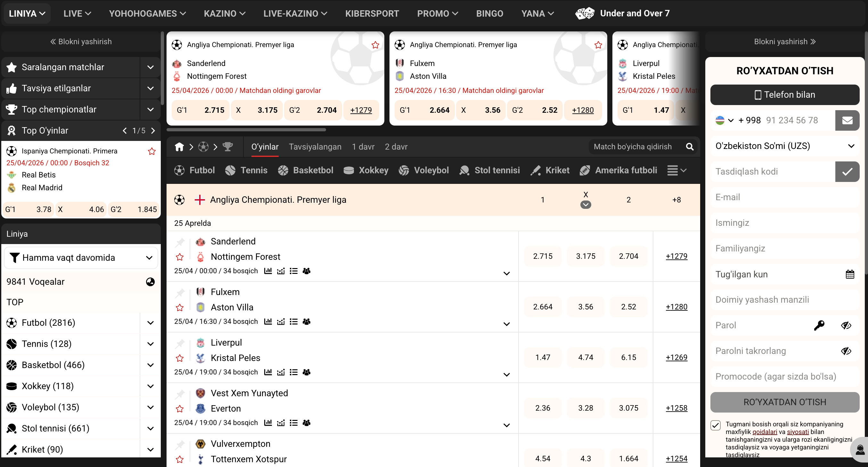Open group icon for Sanderlend match
This screenshot has height=467, width=868.
pos(306,271)
